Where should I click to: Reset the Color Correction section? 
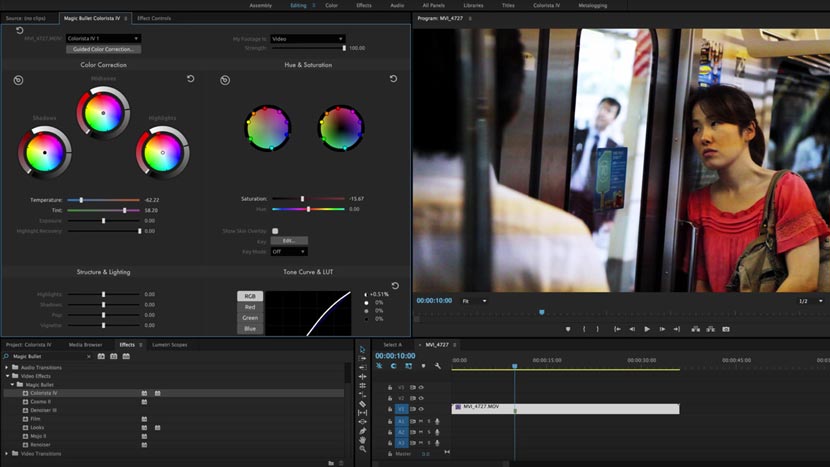tap(191, 79)
